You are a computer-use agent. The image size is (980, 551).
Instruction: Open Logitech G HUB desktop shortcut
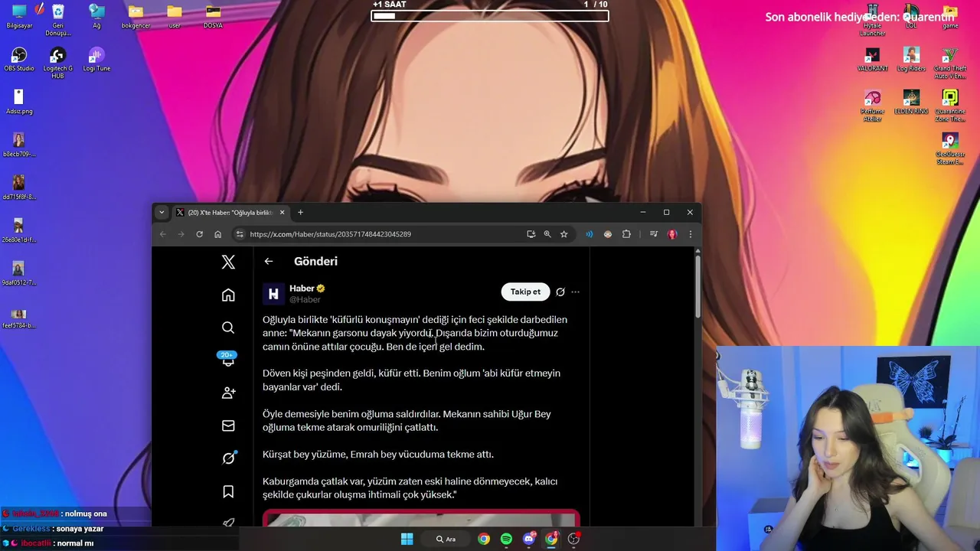pos(57,64)
